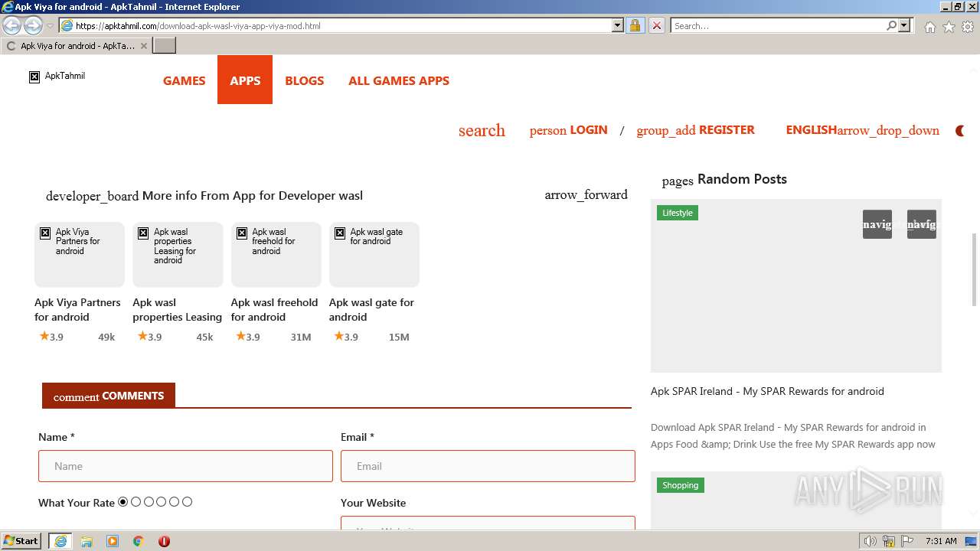Expand the ENGLISH language dropdown
980x551 pixels.
point(862,130)
